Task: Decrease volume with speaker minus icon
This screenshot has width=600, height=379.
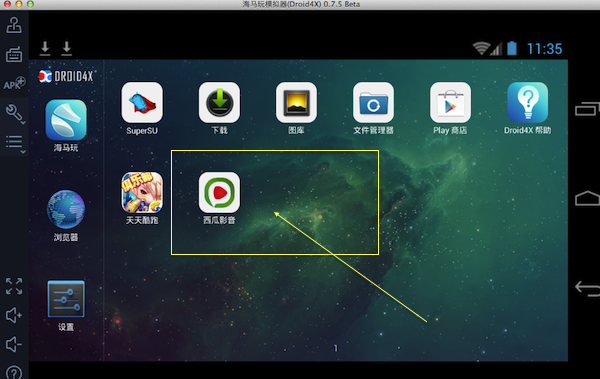Action: [x=14, y=344]
